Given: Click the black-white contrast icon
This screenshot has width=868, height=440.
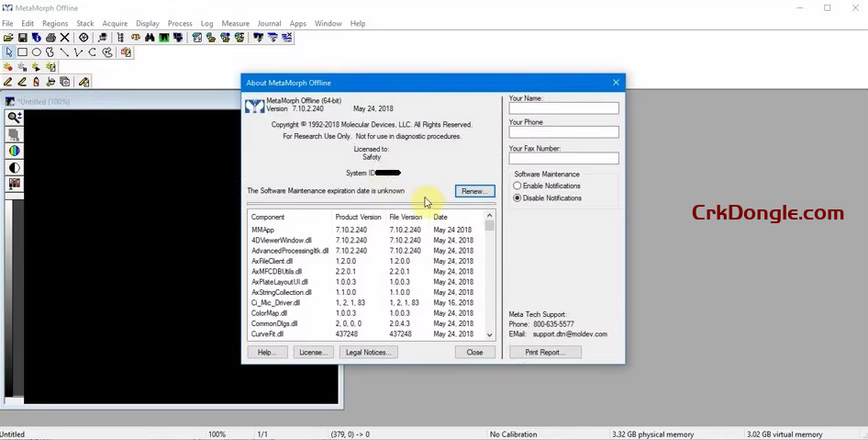Looking at the screenshot, I should click(x=15, y=167).
